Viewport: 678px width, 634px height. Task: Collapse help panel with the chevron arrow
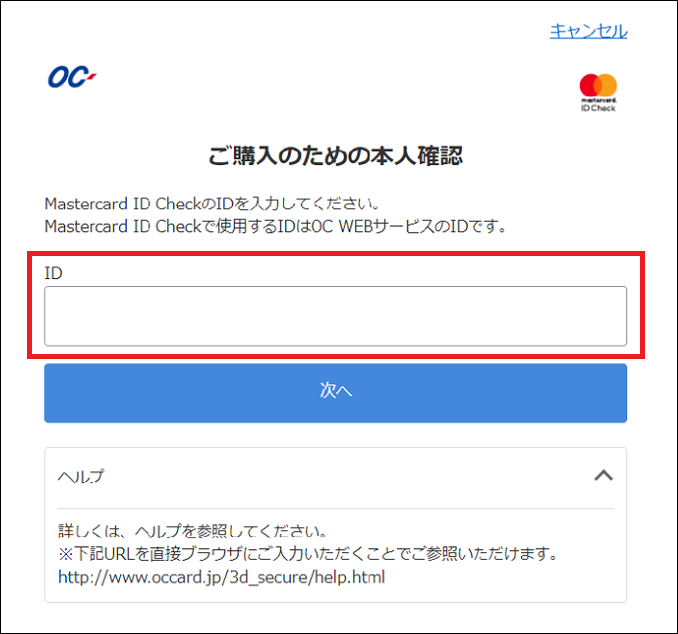point(604,475)
